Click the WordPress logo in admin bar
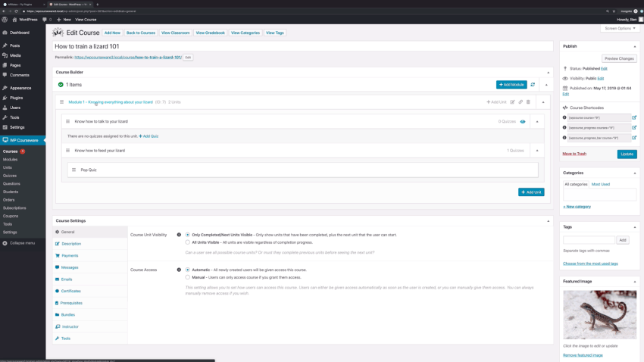Viewport: 644px width, 362px height. [5, 20]
